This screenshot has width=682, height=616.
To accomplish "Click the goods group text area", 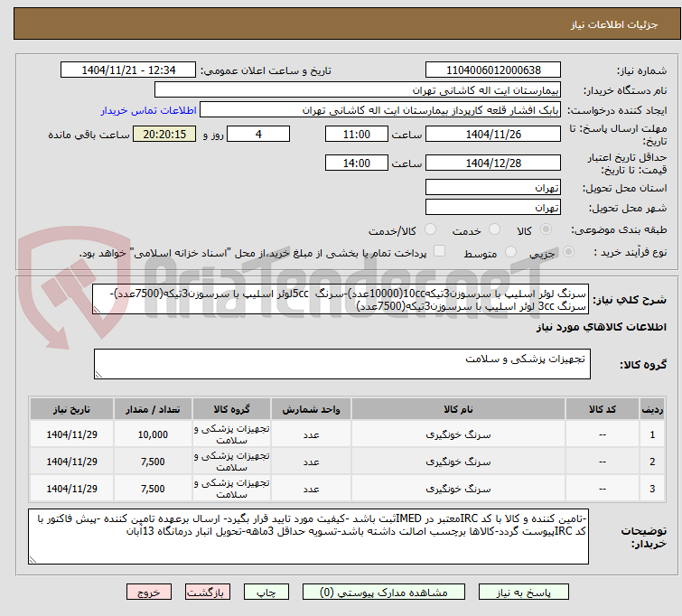I will (x=341, y=364).
